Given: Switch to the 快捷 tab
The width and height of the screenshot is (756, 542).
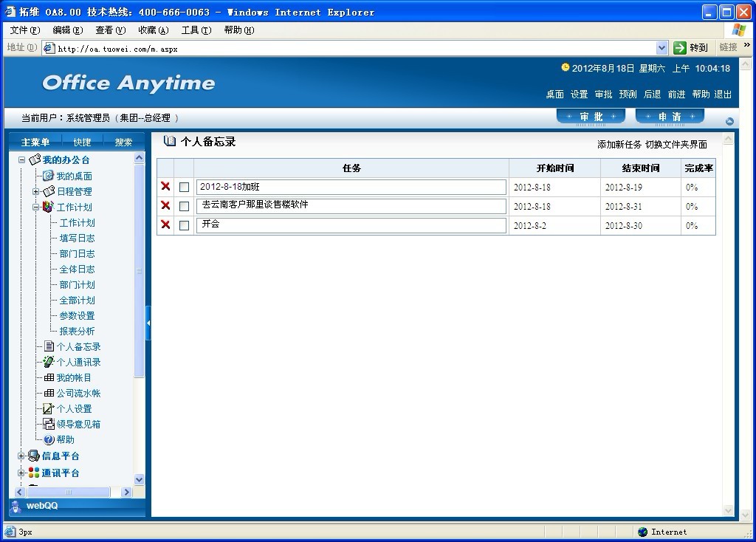Looking at the screenshot, I should (82, 142).
